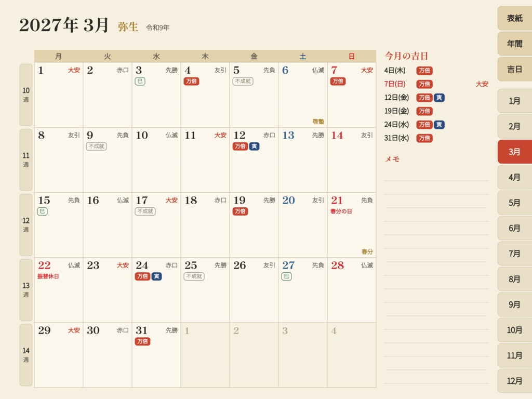
Task: Open the 吉日 lucky days tab
Action: click(514, 69)
